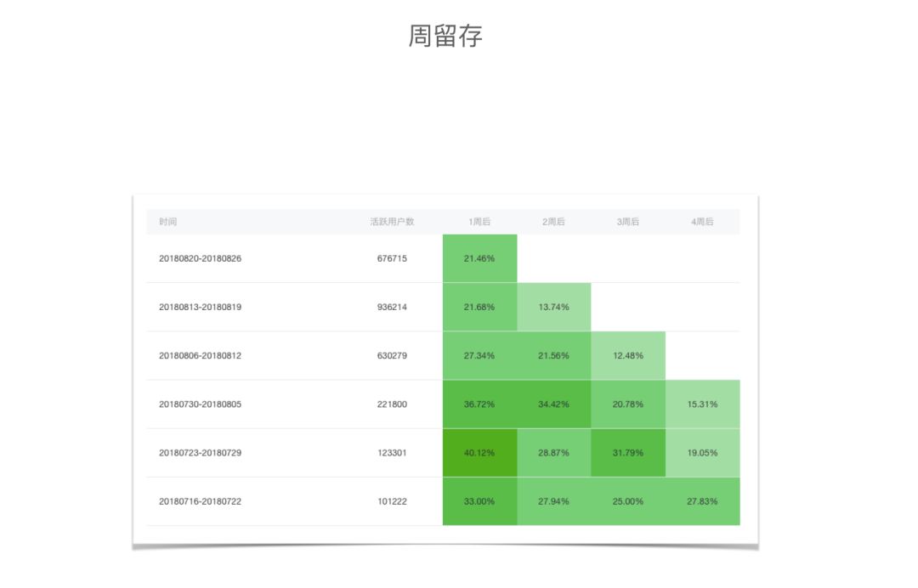Click the 12.48% retention cell

click(x=628, y=356)
